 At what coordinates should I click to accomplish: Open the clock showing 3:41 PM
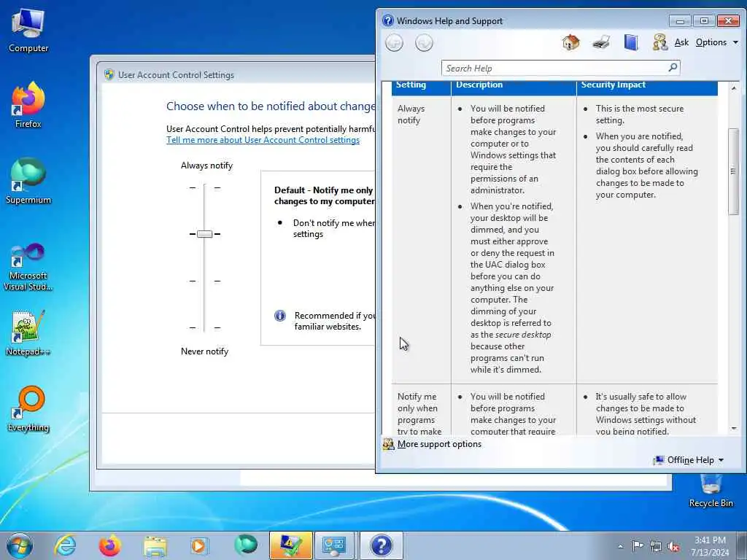click(710, 546)
